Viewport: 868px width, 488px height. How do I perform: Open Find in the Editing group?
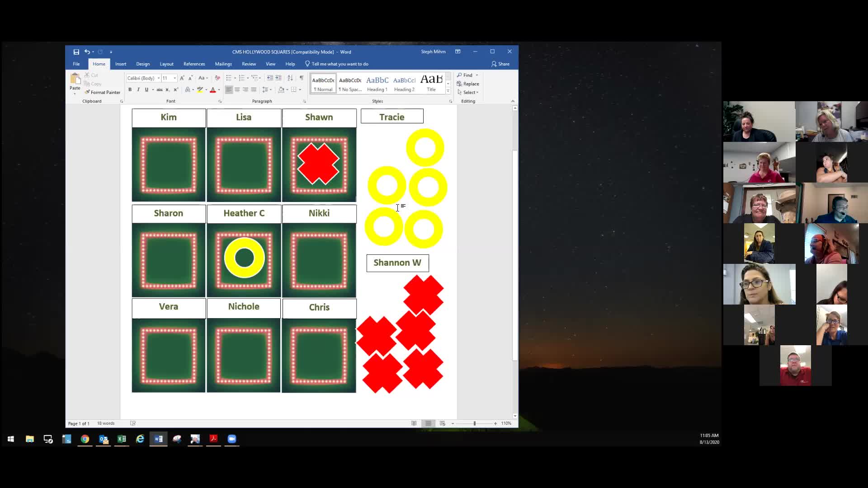point(466,75)
